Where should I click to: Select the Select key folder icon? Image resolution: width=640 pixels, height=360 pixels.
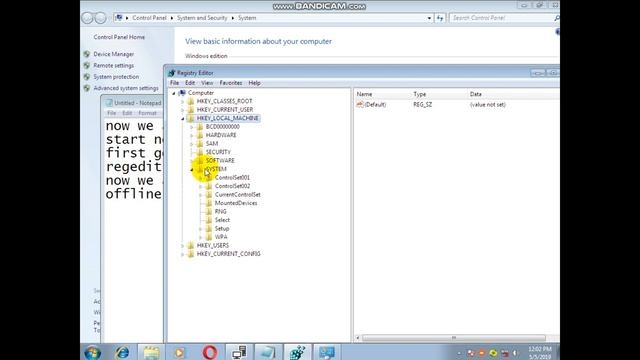pos(209,220)
